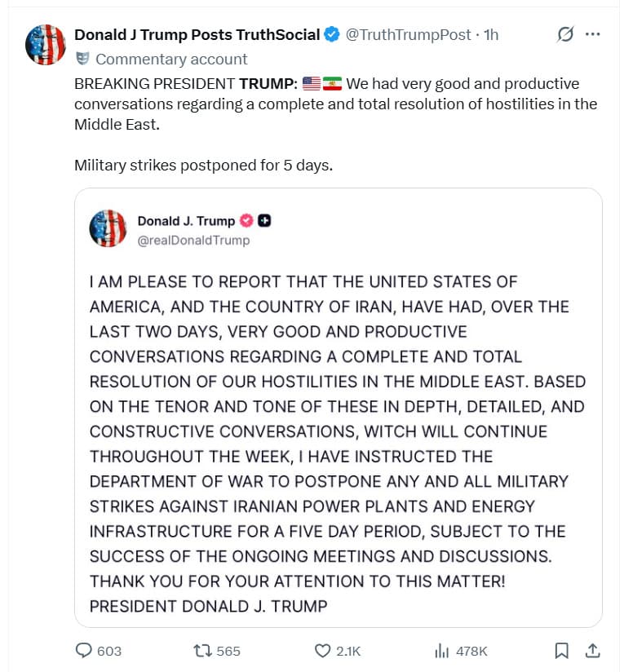This screenshot has width=624, height=672.
Task: Click the Grok slashed-circle icon
Action: coord(564,35)
